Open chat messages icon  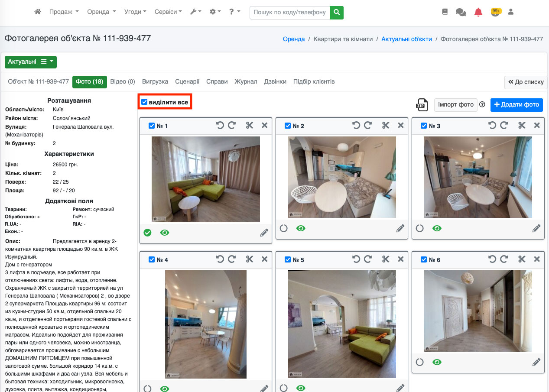pyautogui.click(x=461, y=12)
